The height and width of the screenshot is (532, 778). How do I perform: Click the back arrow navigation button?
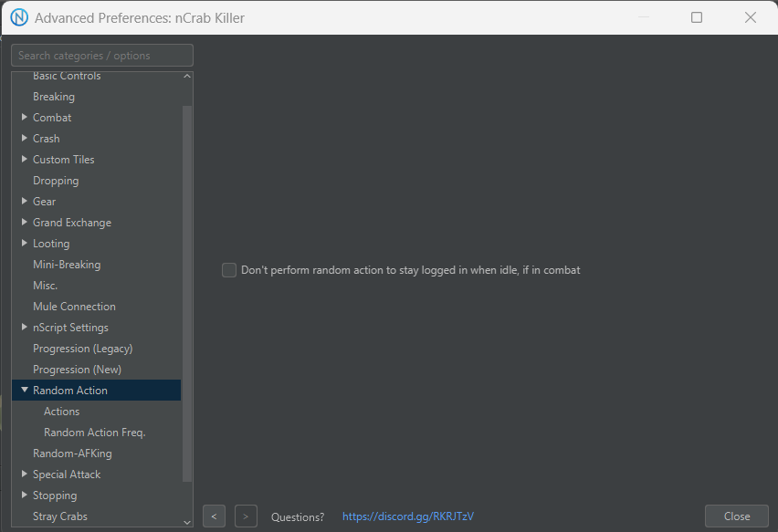pos(214,516)
